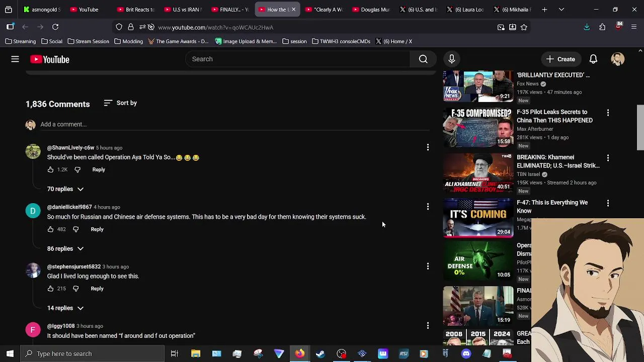Open options menu for ShawnLively-c6w's comment
Image resolution: width=644 pixels, height=362 pixels.
tap(428, 147)
